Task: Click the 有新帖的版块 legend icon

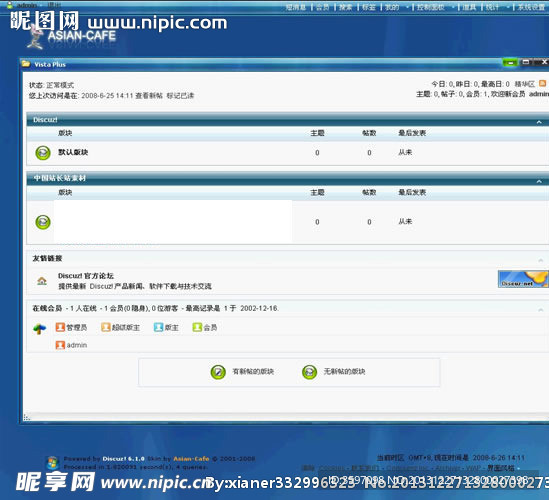Action: pos(218,372)
